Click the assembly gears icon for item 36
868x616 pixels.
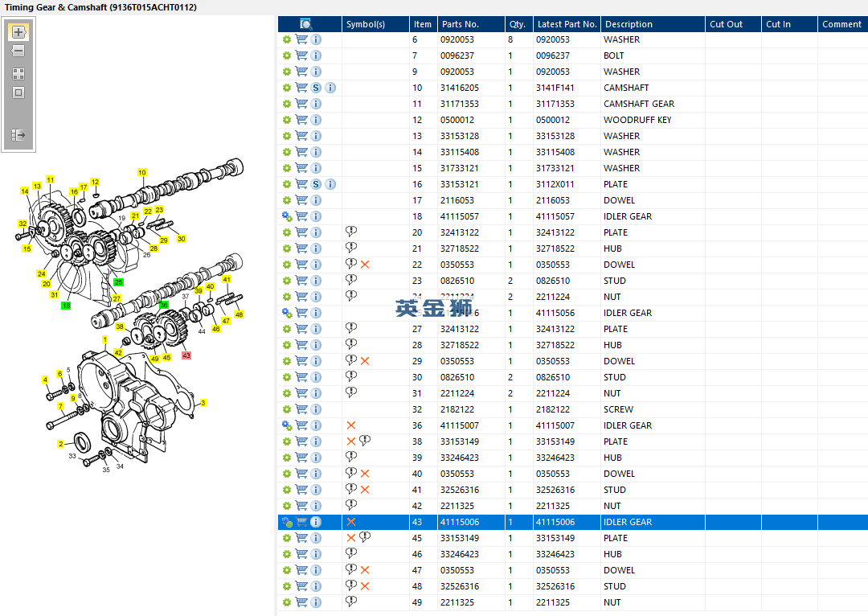click(287, 425)
